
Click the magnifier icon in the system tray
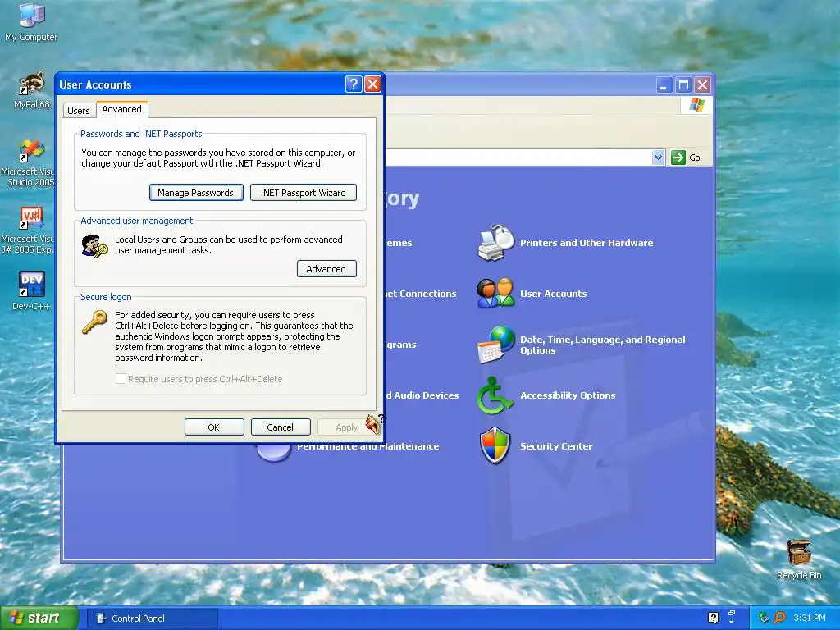click(780, 618)
